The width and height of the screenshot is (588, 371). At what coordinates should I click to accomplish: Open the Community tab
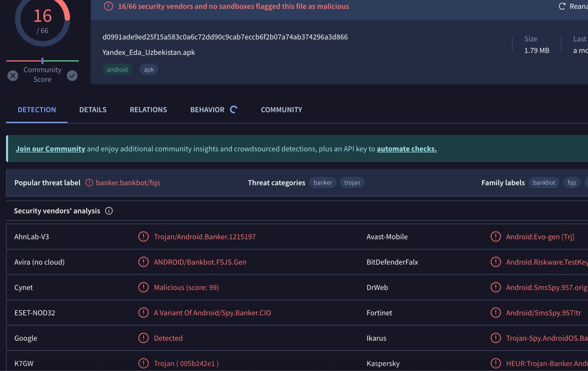(282, 110)
